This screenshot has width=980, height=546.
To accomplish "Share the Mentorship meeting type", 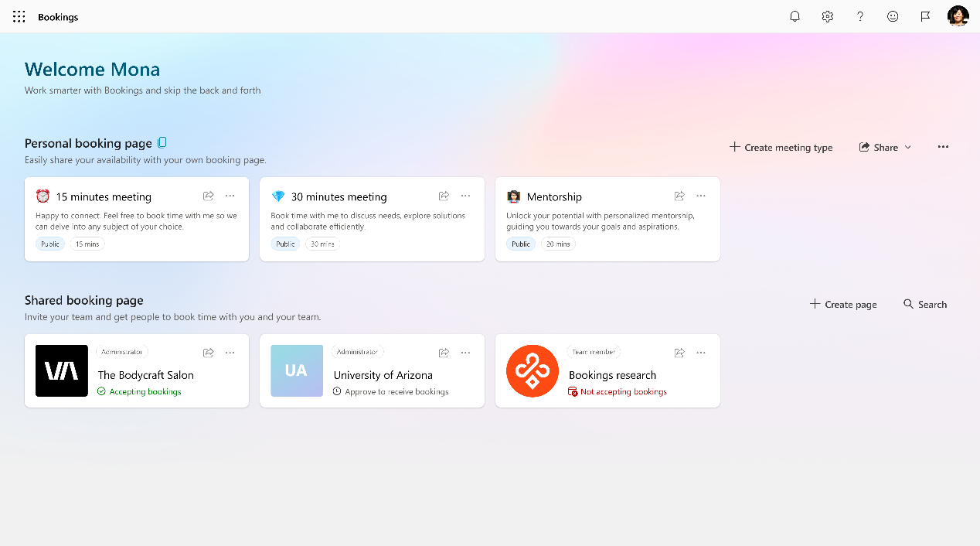I will pyautogui.click(x=679, y=196).
